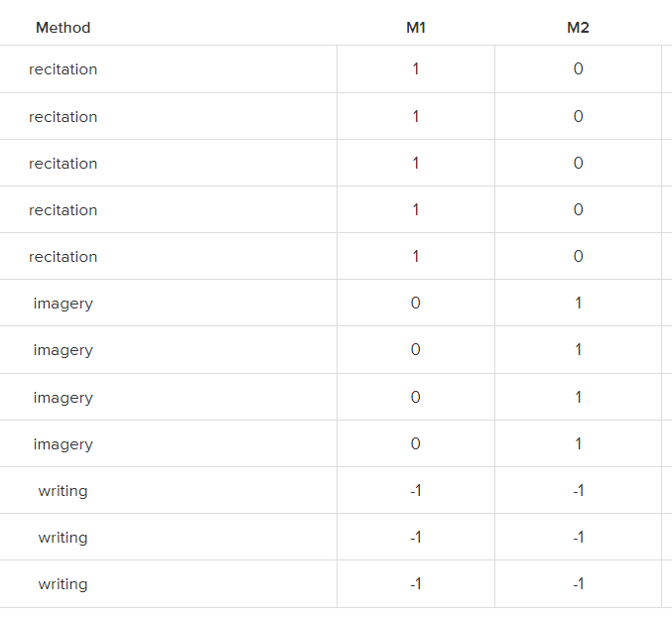672x618 pixels.
Task: Click the first imagery cell in Method column
Action: point(63,304)
